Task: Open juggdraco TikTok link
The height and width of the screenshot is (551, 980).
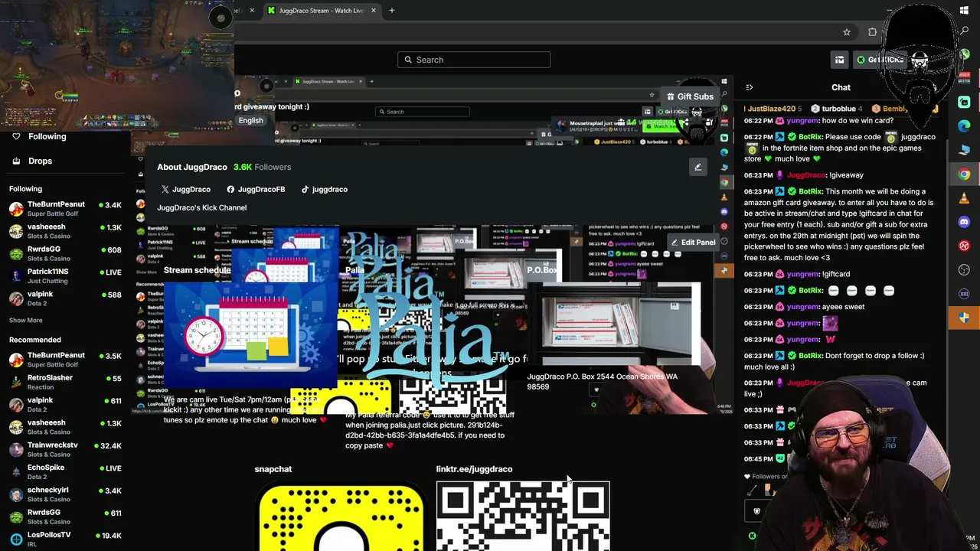Action: pos(324,189)
